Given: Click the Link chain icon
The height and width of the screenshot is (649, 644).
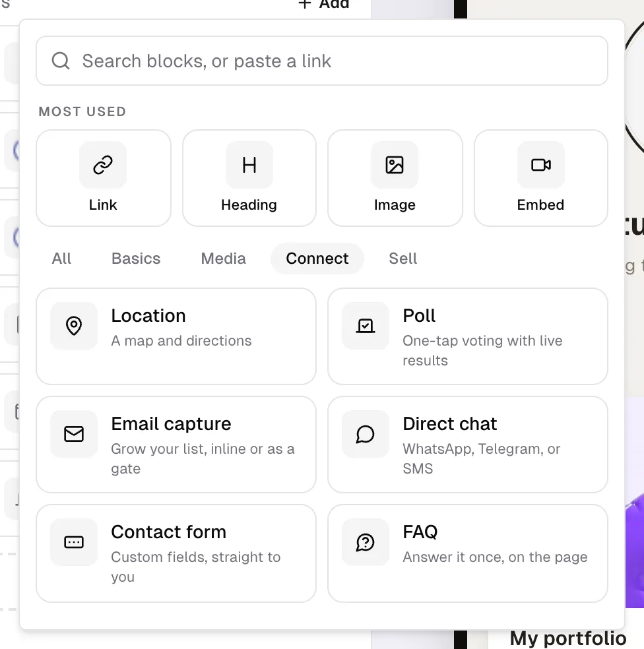Looking at the screenshot, I should pyautogui.click(x=103, y=165).
